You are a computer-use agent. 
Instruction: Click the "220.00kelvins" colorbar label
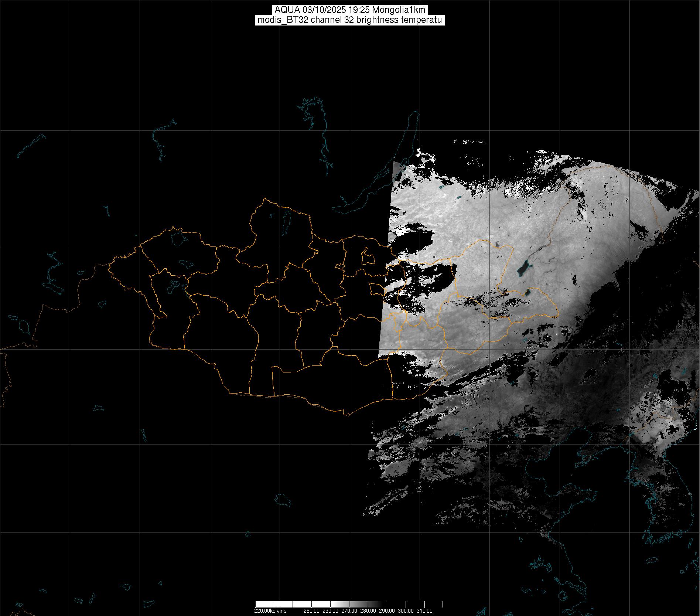[270, 611]
